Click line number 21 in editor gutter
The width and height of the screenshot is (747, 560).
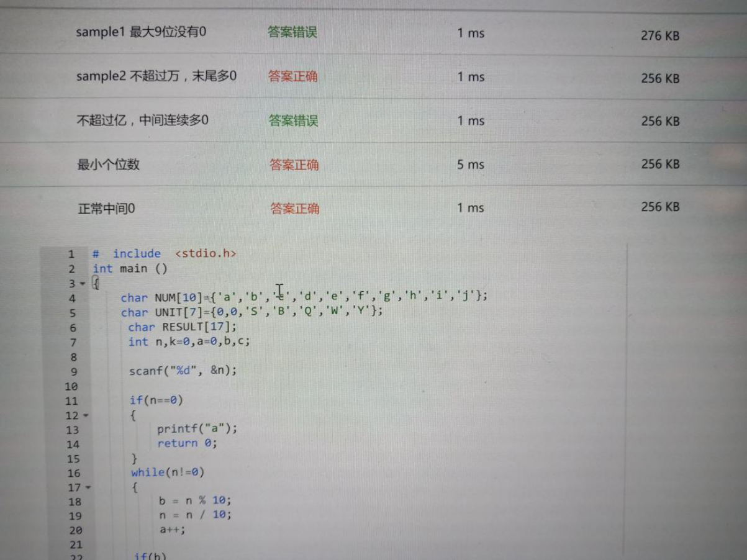(76, 544)
